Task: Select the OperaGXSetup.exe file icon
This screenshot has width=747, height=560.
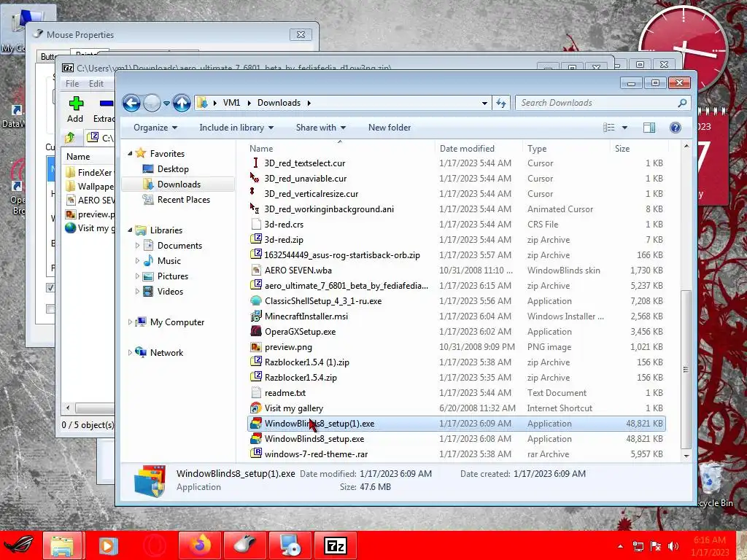Action: tap(256, 332)
